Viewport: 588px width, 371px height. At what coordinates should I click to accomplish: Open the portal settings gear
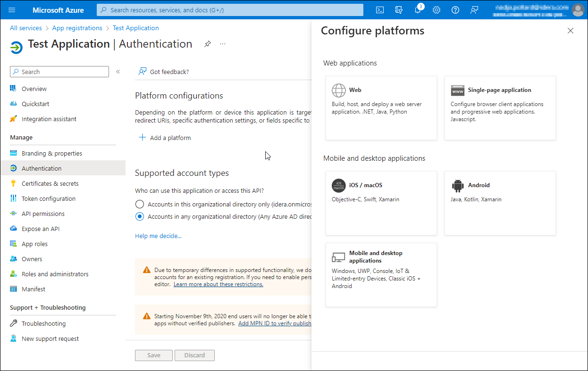pyautogui.click(x=437, y=10)
